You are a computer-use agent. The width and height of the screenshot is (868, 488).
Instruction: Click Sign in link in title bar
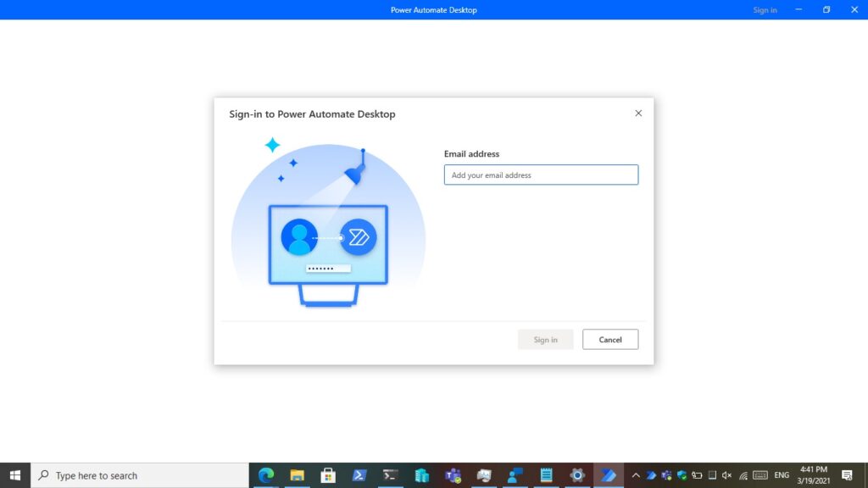click(x=765, y=10)
